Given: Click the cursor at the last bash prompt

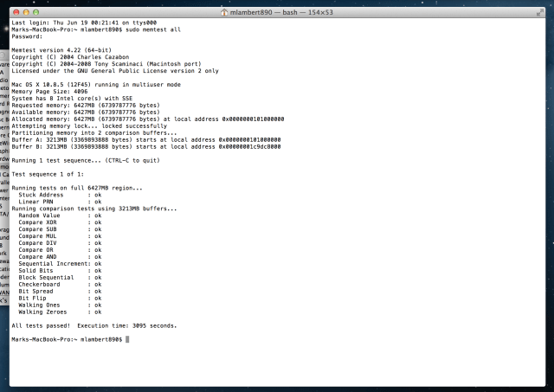Looking at the screenshot, I should tap(127, 339).
